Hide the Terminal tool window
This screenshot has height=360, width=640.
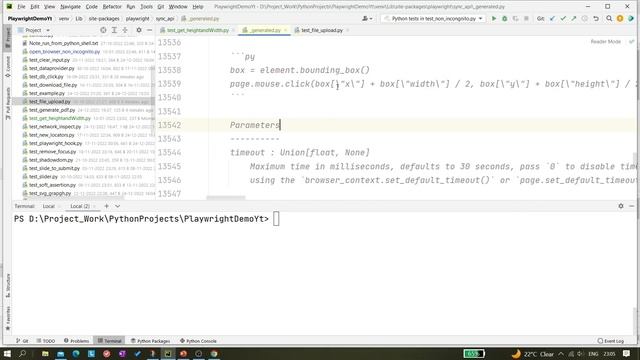click(631, 206)
